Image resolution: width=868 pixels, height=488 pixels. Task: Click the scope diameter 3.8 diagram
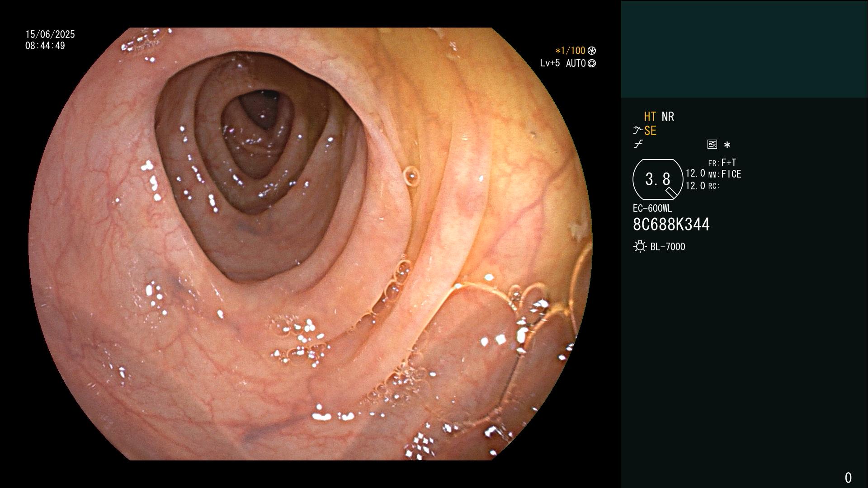tap(658, 179)
